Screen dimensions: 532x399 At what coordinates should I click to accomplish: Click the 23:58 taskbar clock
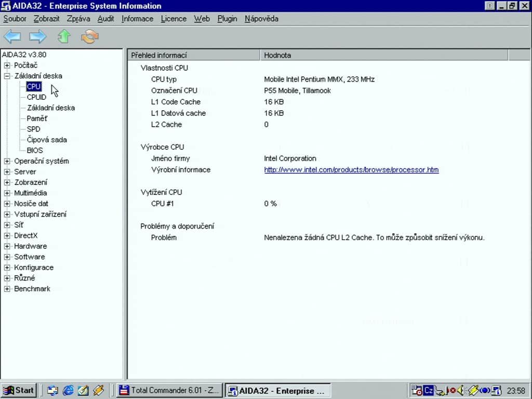pyautogui.click(x=516, y=391)
